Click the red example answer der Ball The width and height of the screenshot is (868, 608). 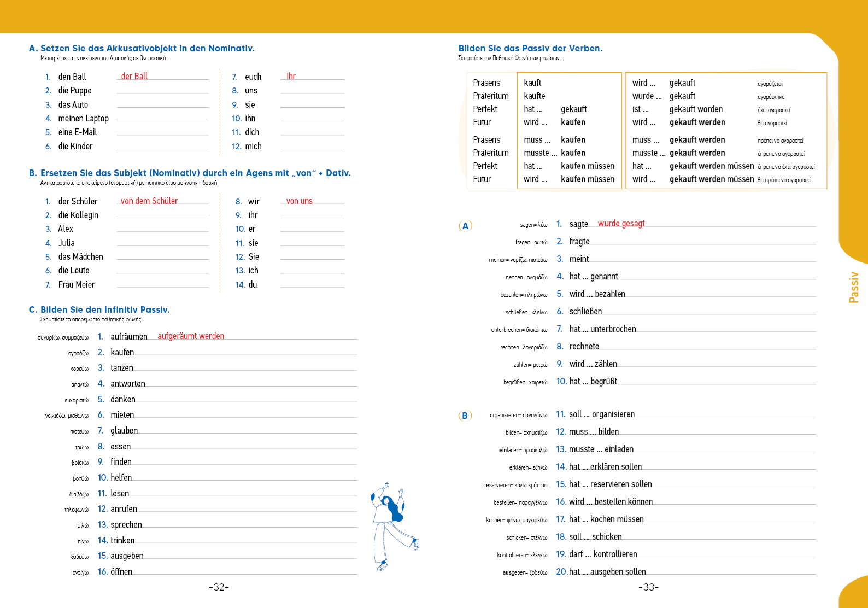click(x=134, y=77)
